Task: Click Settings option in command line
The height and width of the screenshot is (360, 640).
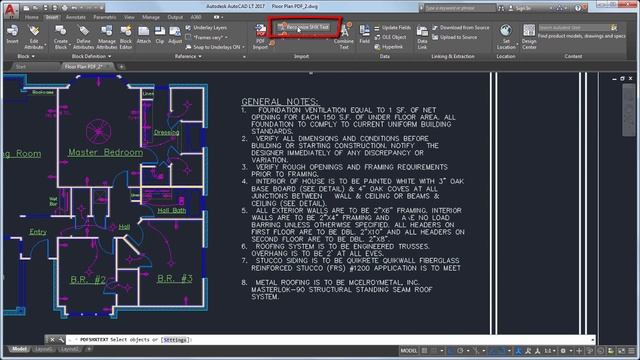Action: point(176,340)
